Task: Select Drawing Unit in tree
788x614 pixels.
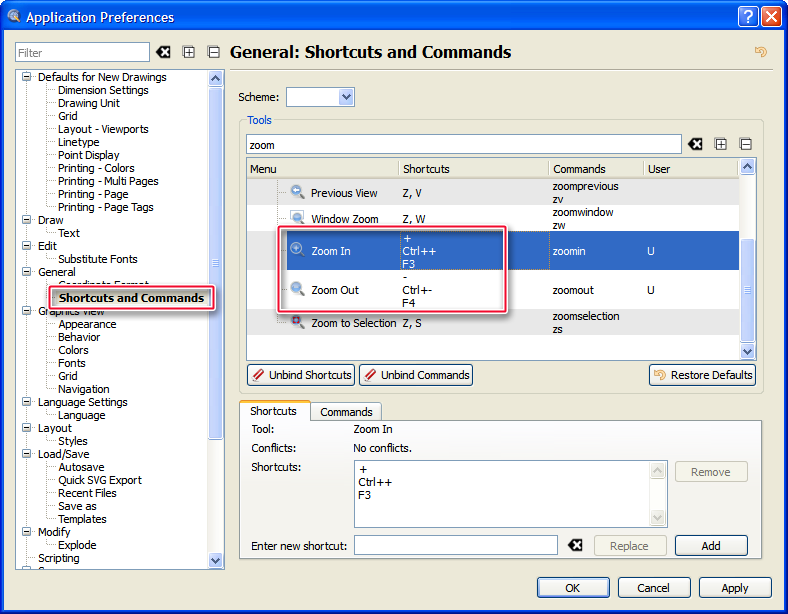Action: point(88,103)
